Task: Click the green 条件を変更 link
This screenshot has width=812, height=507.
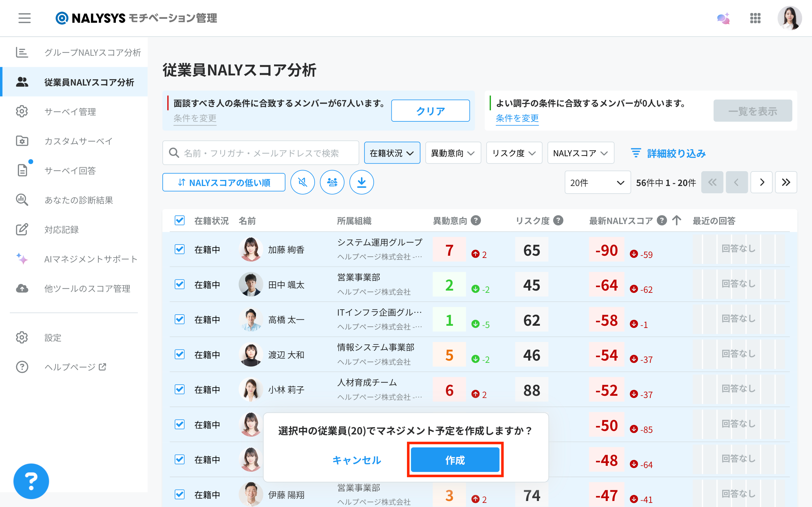Action: (517, 119)
